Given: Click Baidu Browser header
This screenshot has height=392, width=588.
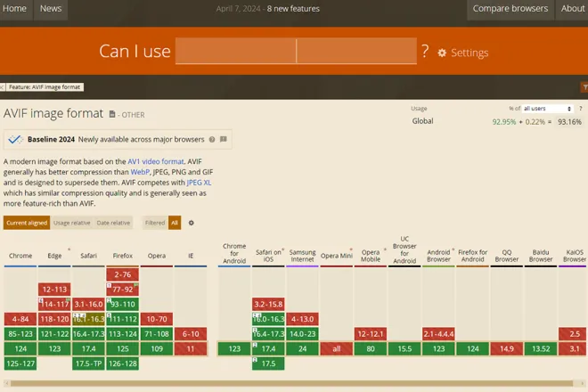Looking at the screenshot, I should pyautogui.click(x=541, y=256).
